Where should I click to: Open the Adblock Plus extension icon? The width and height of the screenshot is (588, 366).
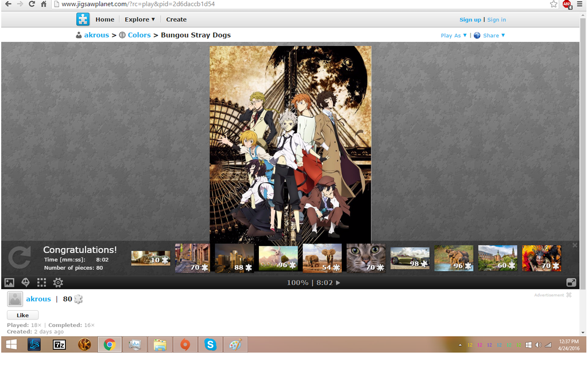567,5
